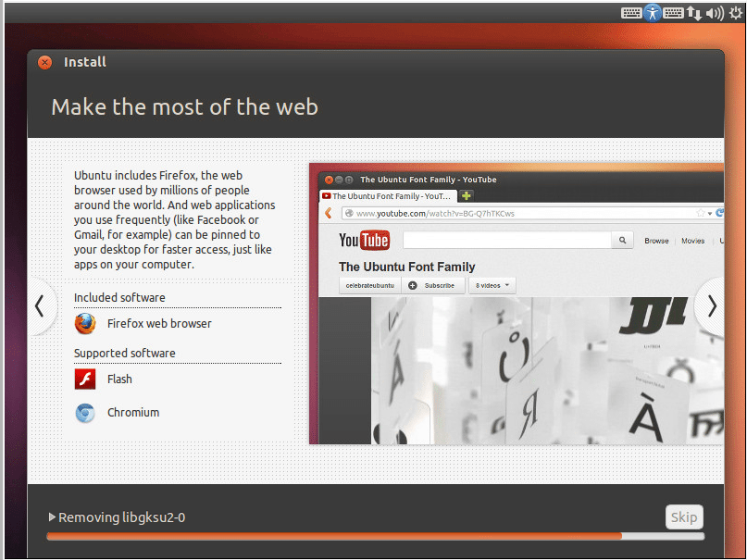Screen dimensions: 747x560
Task: Open the accessibility menu in the top panel
Action: (653, 13)
